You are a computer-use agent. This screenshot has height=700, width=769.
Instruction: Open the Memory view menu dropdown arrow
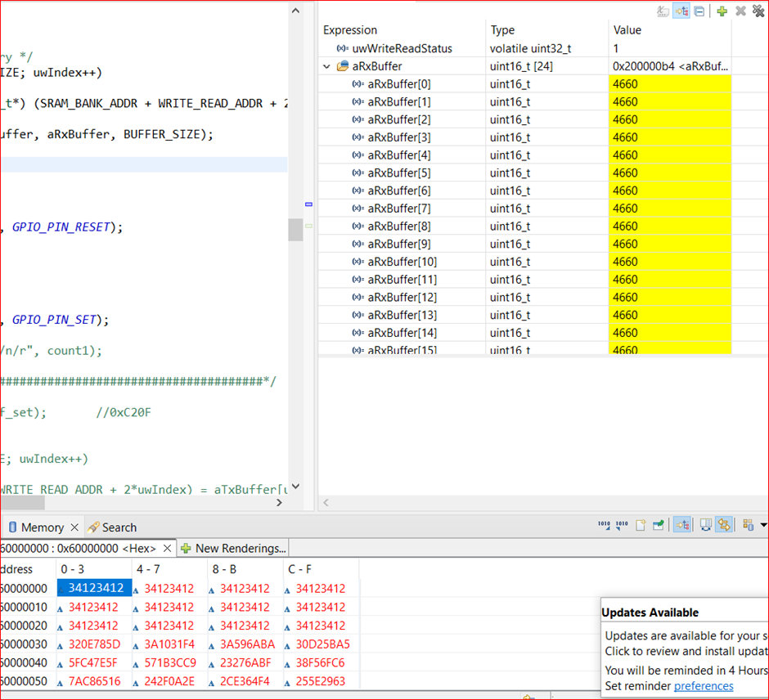763,525
